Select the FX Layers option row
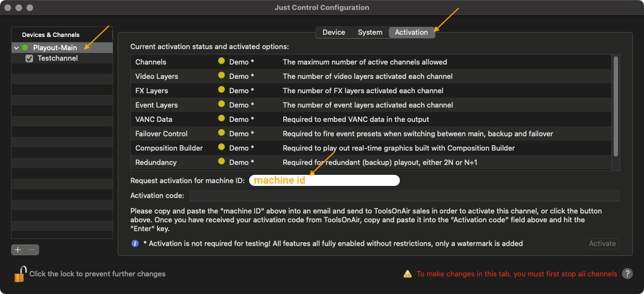Viewport: 644px width, 294px height. [x=371, y=90]
